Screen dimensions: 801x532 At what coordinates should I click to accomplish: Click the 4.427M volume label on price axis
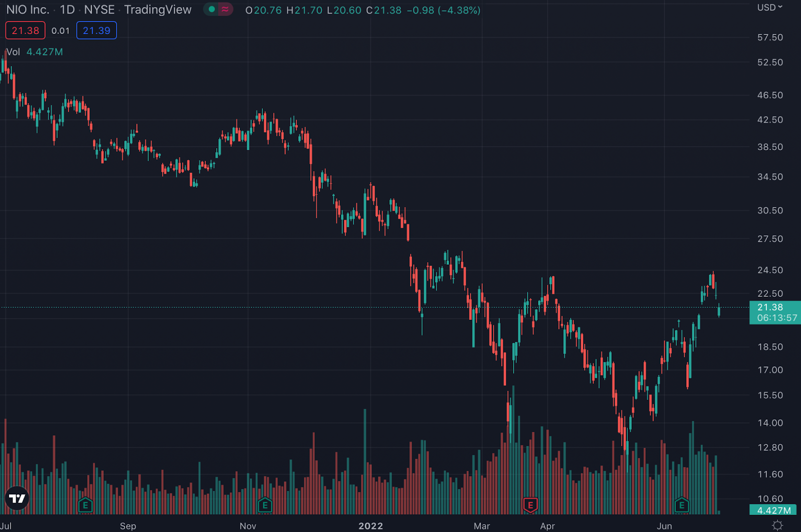(774, 510)
